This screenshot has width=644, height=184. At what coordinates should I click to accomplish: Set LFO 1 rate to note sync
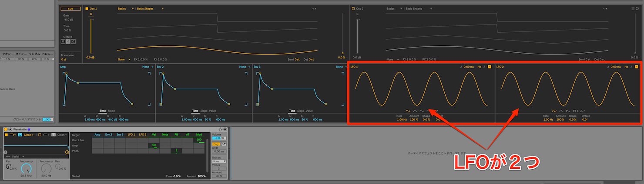tap(484, 67)
